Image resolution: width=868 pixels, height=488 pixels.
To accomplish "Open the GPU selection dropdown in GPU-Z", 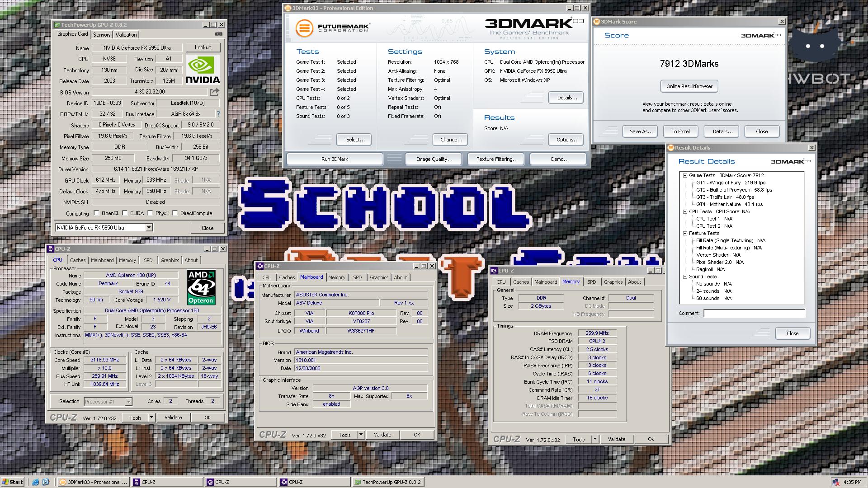I will 149,228.
